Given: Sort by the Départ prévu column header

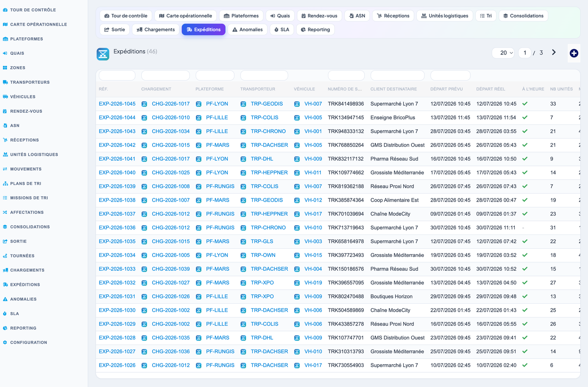Looking at the screenshot, I should pyautogui.click(x=446, y=89).
